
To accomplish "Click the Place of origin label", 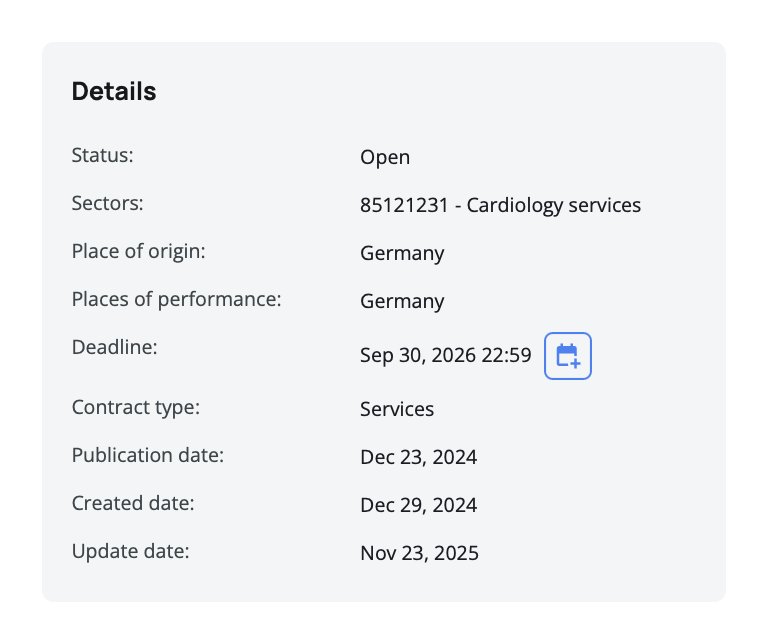I will 138,251.
